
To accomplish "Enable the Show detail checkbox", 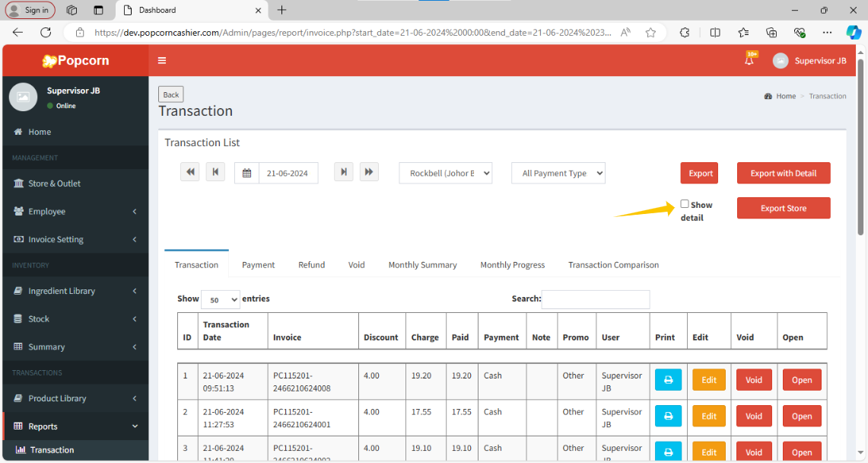I will point(685,204).
